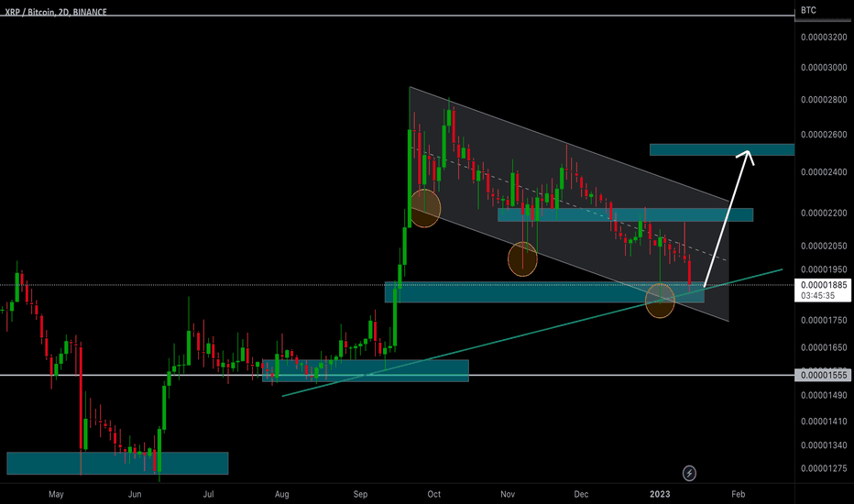Click the 0.00002400 price axis label
Image resolution: width=854 pixels, height=504 pixels.
[x=824, y=172]
